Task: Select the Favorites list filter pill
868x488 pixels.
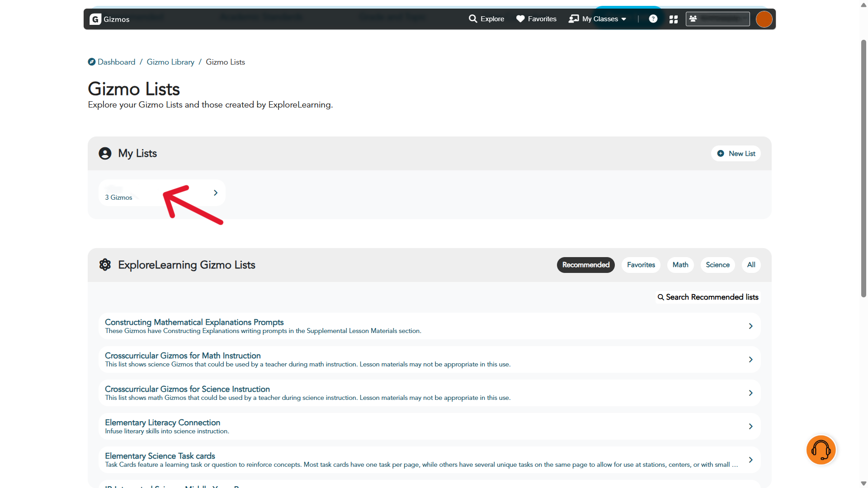Action: [641, 265]
